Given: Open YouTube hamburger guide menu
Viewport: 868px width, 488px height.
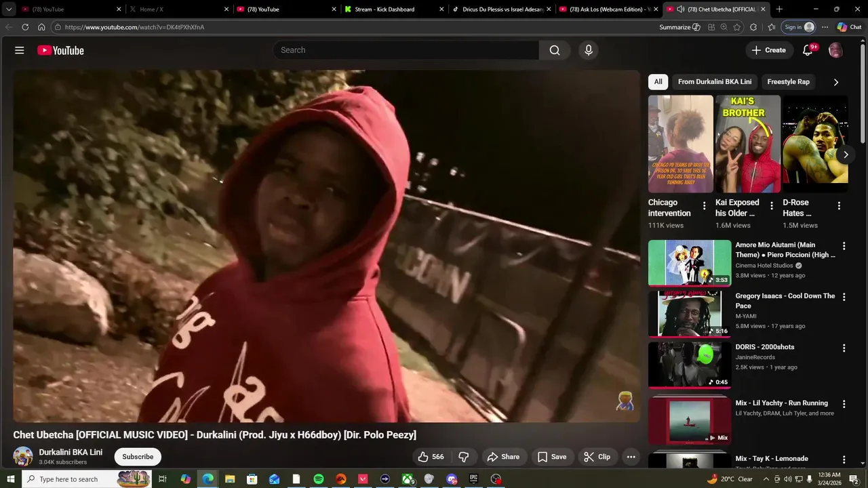Looking at the screenshot, I should point(20,50).
